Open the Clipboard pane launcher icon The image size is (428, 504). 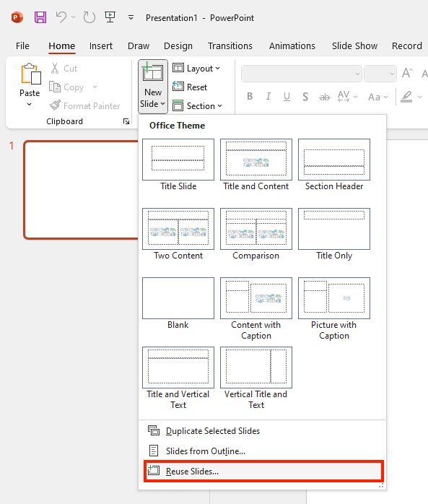coord(126,121)
